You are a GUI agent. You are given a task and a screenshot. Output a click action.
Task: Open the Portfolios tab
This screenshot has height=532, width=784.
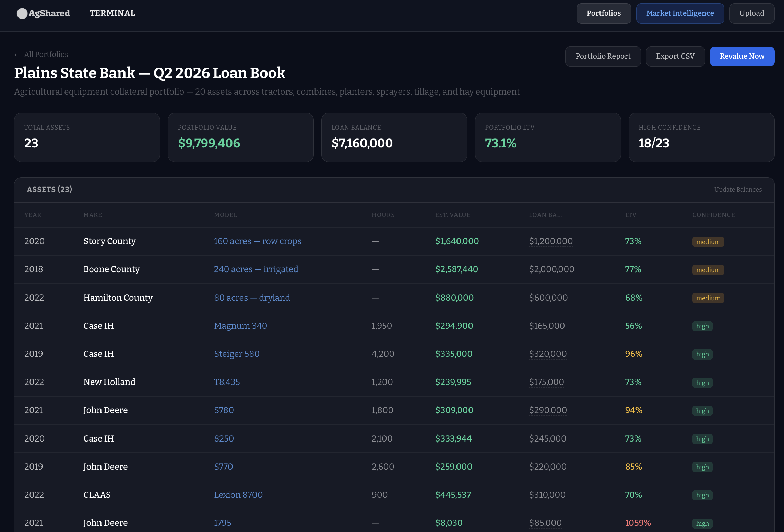pos(604,13)
